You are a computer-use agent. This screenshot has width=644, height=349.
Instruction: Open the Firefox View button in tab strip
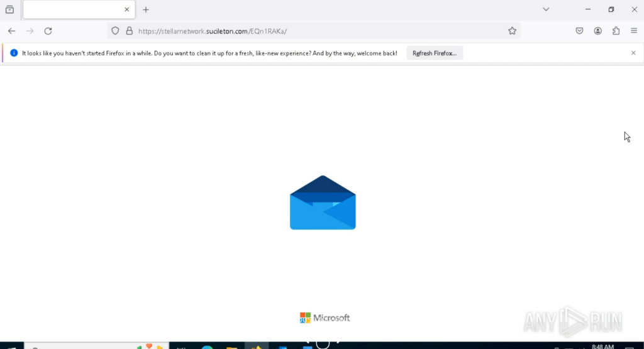[x=10, y=9]
